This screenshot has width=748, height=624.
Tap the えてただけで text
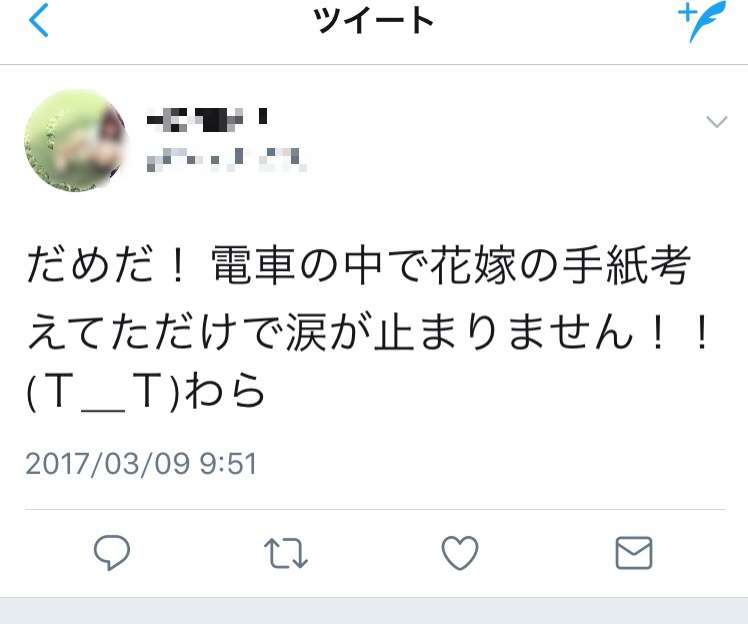click(156, 332)
